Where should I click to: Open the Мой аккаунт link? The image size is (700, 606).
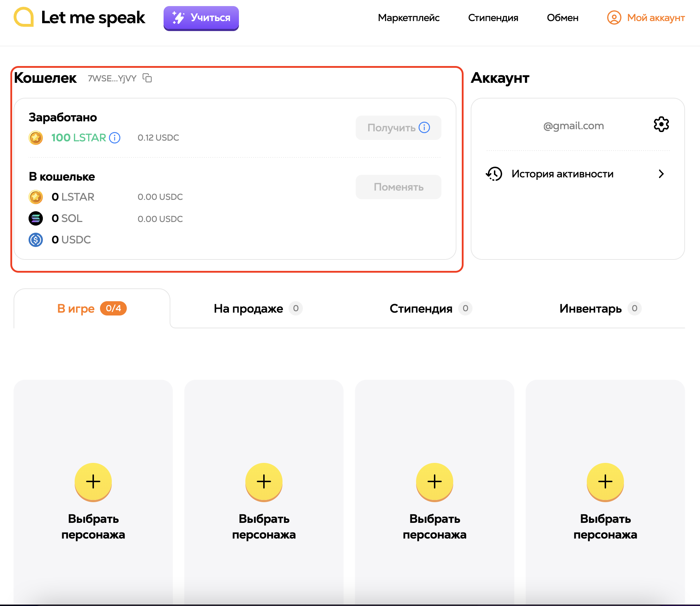click(x=656, y=17)
